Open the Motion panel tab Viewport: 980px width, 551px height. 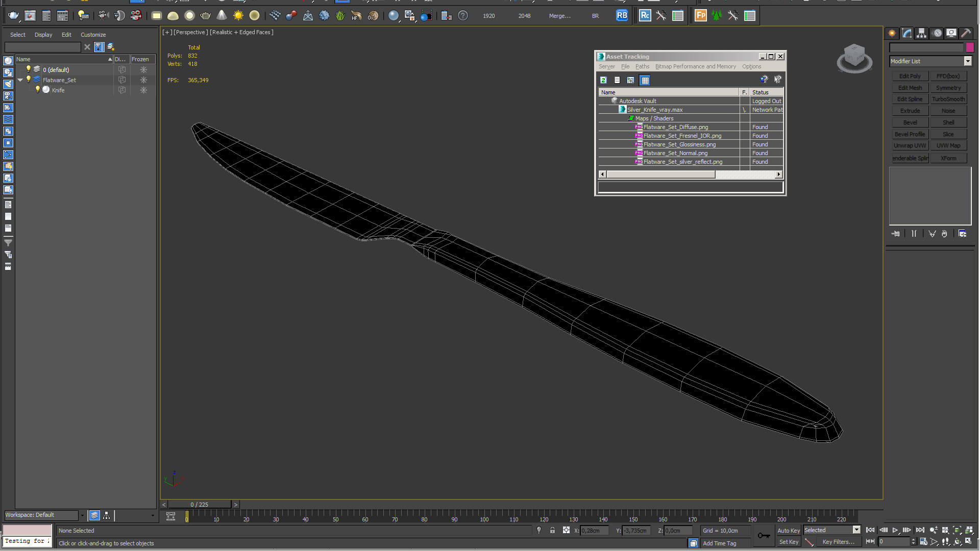(937, 33)
